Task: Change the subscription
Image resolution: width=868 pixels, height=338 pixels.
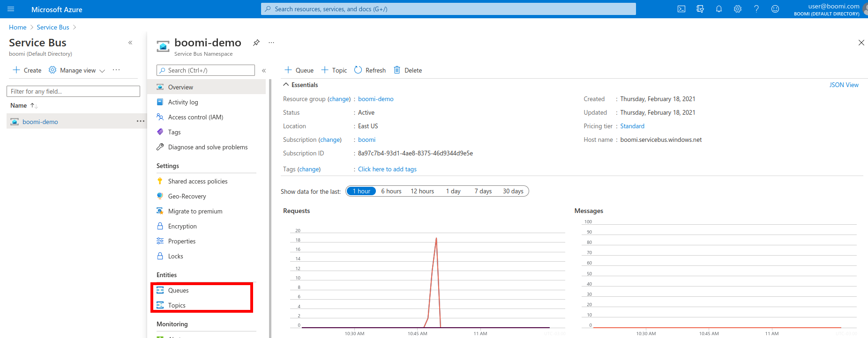Action: tap(330, 140)
